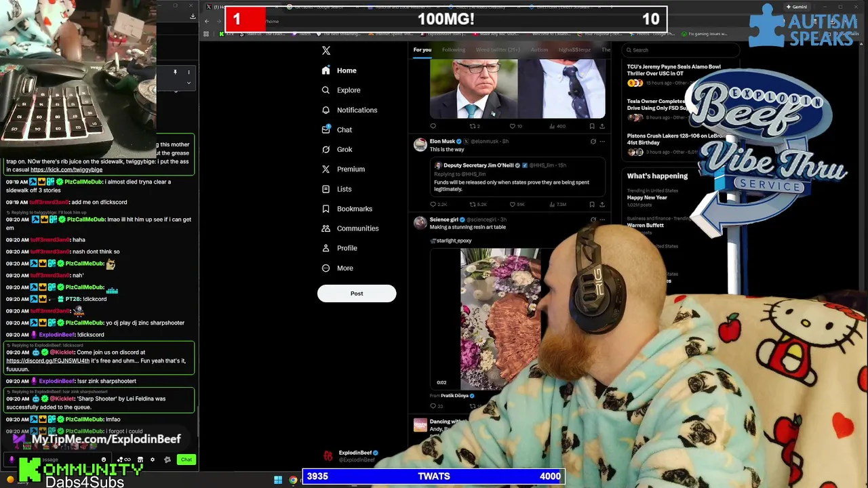Send message with green Chat button
The image size is (868, 488).
pyautogui.click(x=186, y=460)
